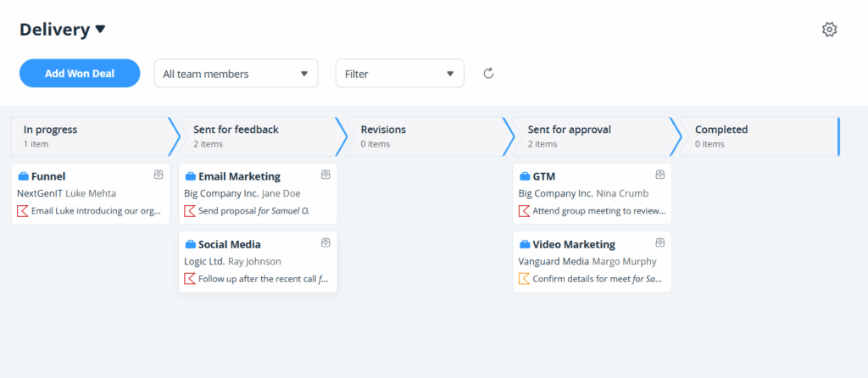Click contact name Nina Crumb
868x378 pixels.
click(622, 194)
